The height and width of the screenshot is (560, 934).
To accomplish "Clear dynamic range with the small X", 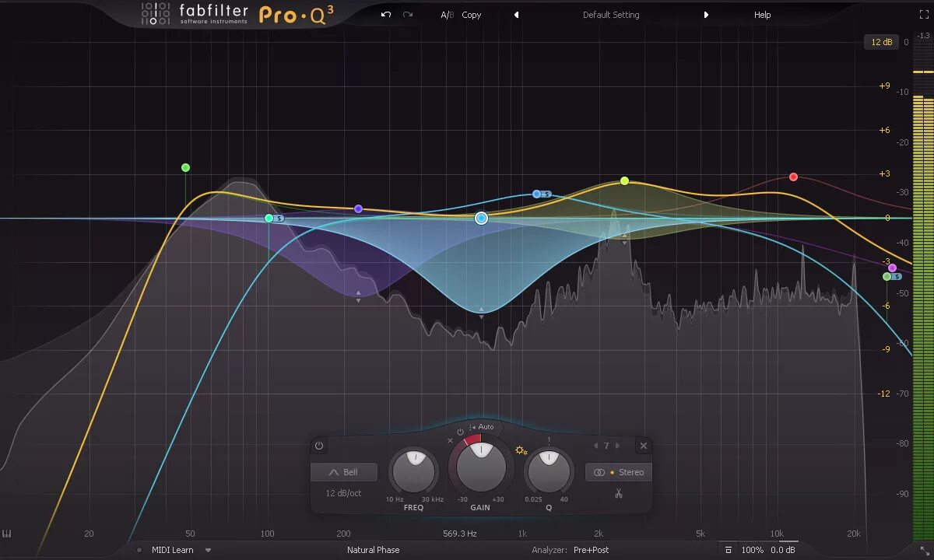I will (450, 440).
